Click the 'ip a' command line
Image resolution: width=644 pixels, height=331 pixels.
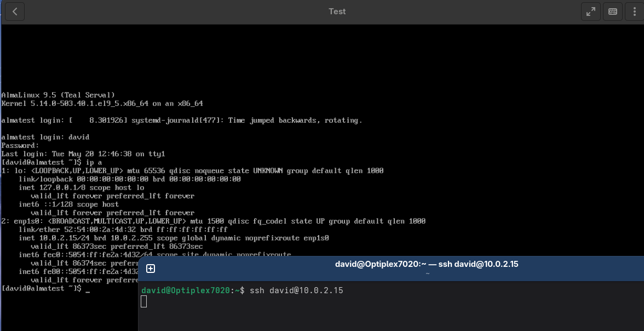51,162
